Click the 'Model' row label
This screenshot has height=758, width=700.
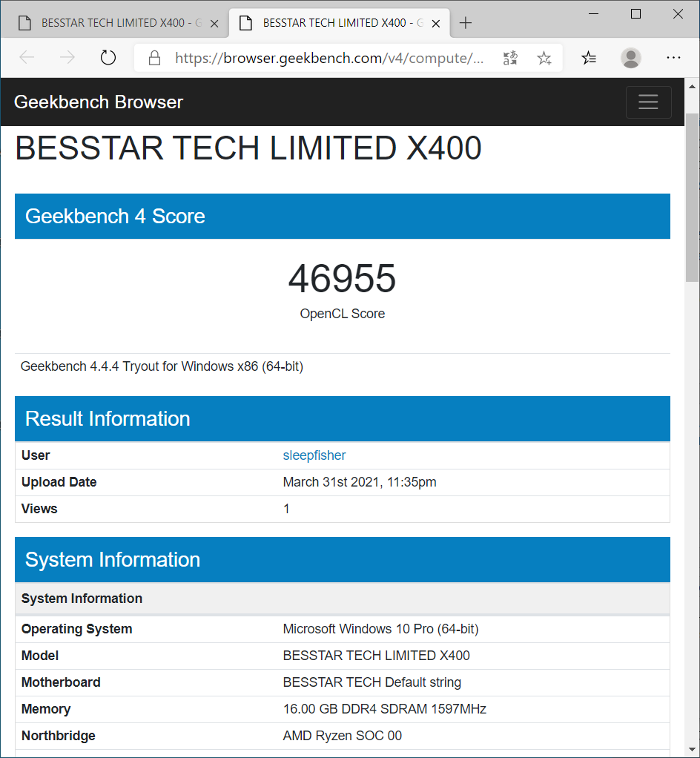[39, 656]
